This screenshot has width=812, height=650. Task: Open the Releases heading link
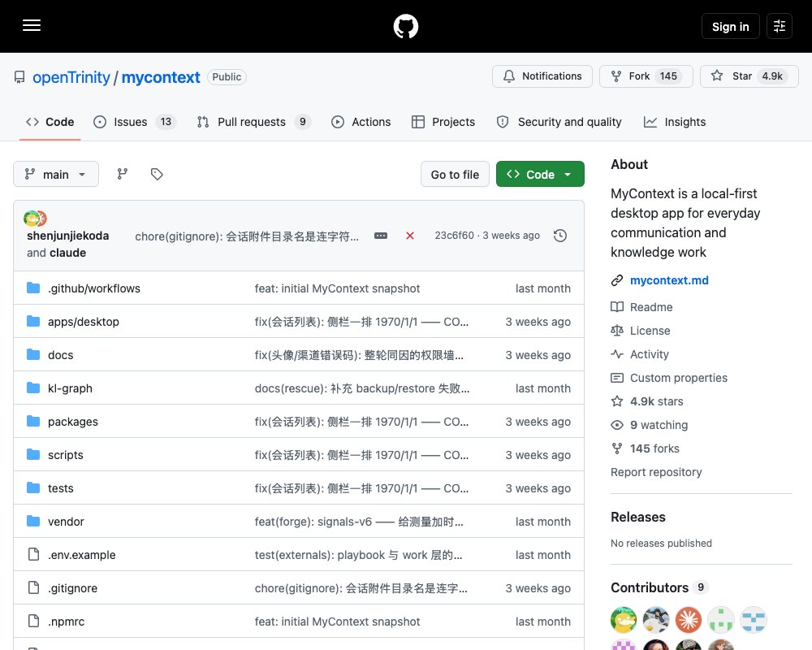pos(638,517)
